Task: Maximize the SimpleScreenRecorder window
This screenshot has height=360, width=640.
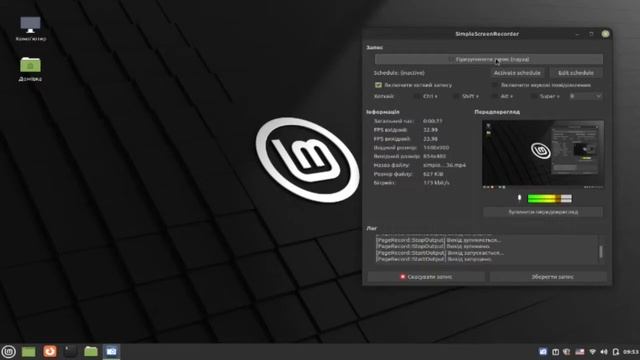Action: tap(591, 34)
